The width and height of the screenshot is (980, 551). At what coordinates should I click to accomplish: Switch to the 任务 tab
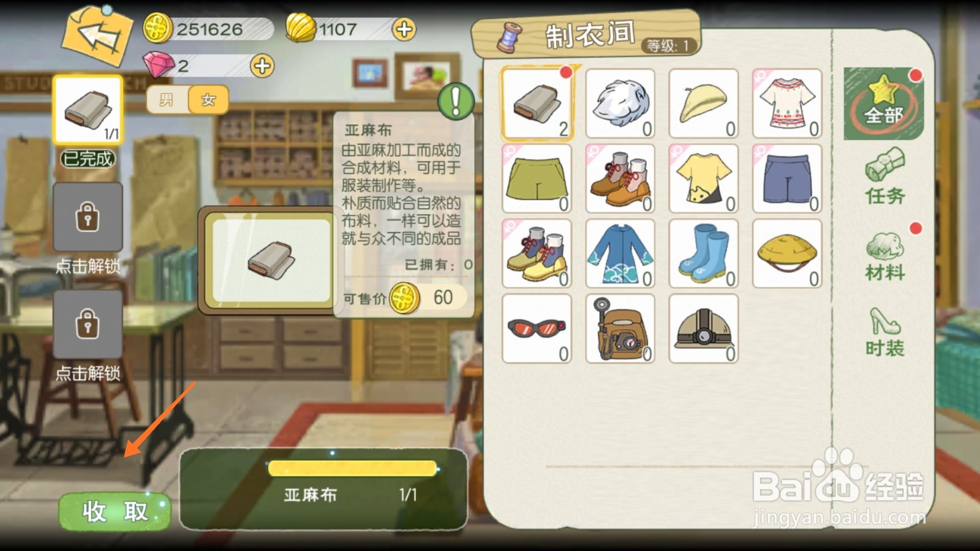885,176
